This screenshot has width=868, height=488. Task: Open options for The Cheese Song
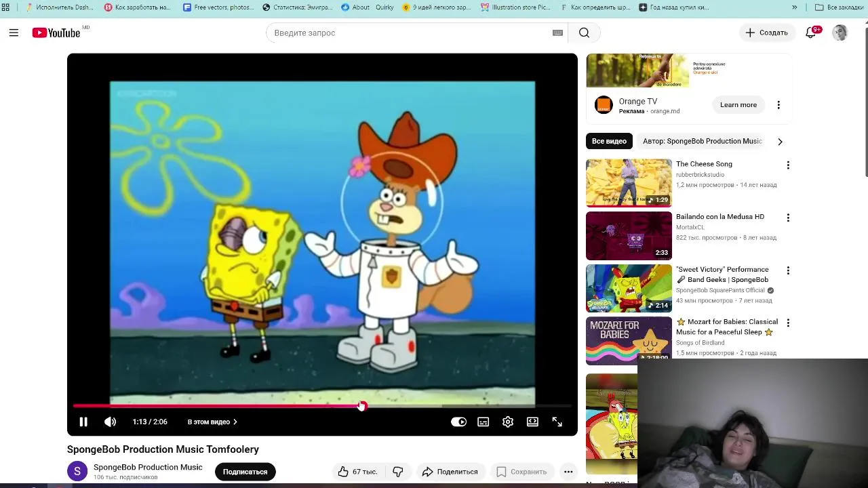(x=788, y=165)
